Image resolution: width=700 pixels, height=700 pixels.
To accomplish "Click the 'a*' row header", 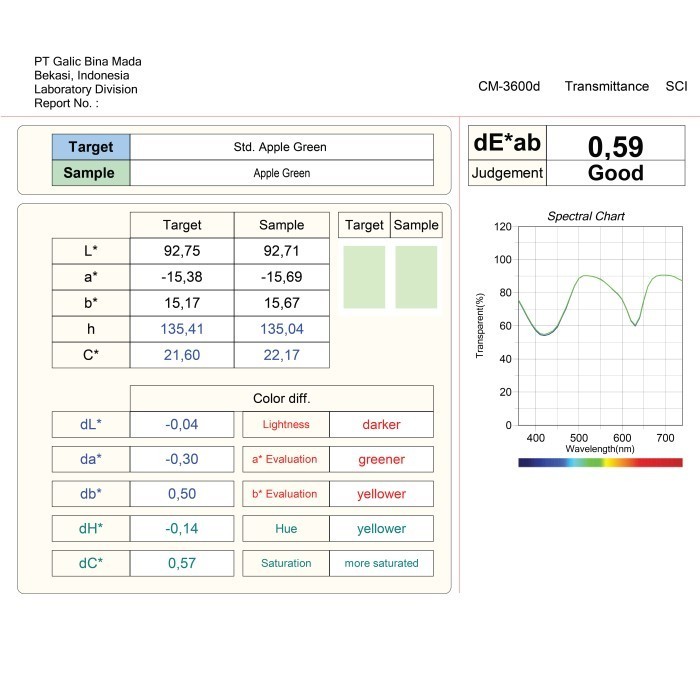I will coord(91,277).
